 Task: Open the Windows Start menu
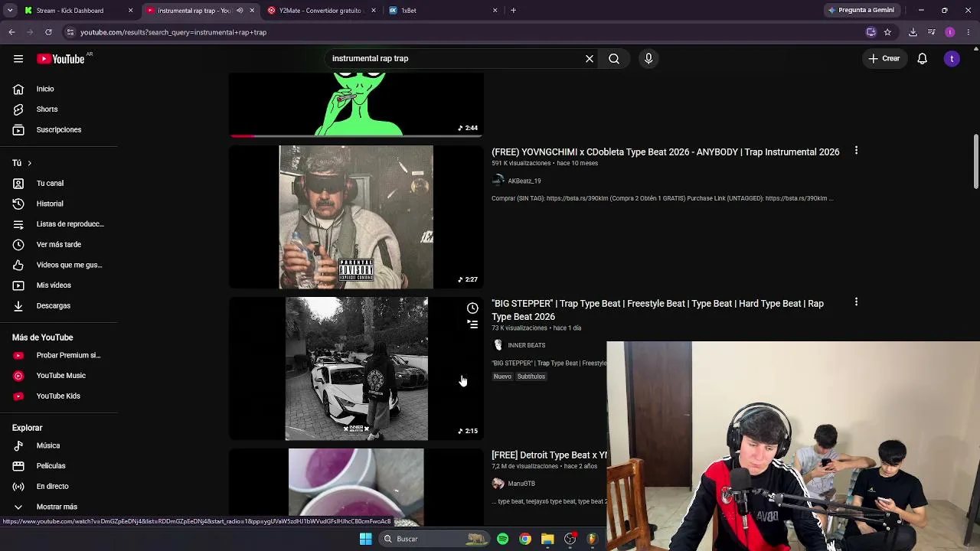tap(365, 539)
